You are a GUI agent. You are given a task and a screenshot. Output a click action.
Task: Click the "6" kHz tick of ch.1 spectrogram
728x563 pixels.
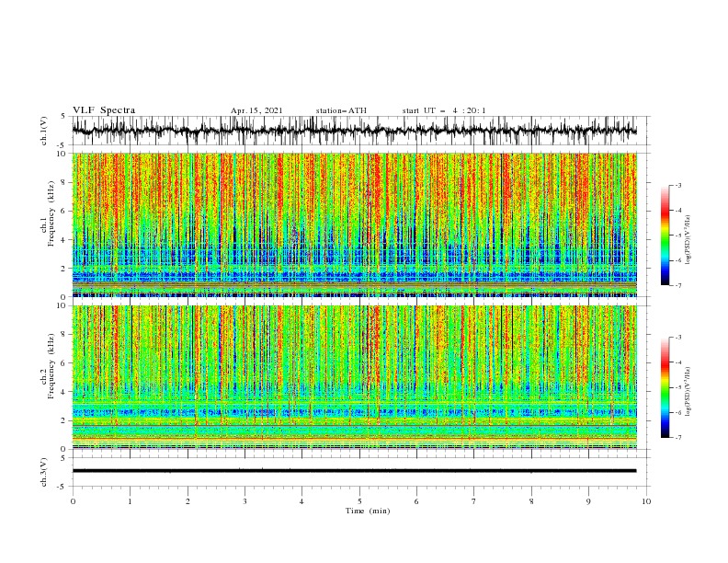pyautogui.click(x=64, y=211)
